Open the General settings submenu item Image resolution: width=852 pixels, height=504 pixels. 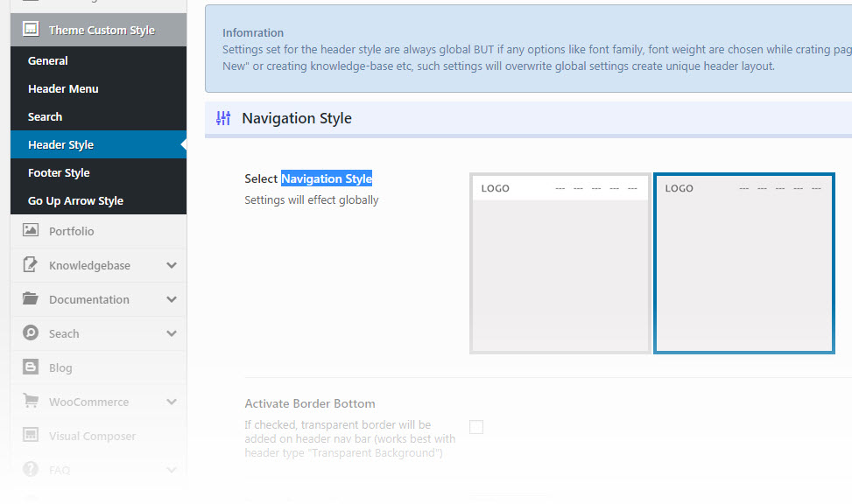(48, 60)
